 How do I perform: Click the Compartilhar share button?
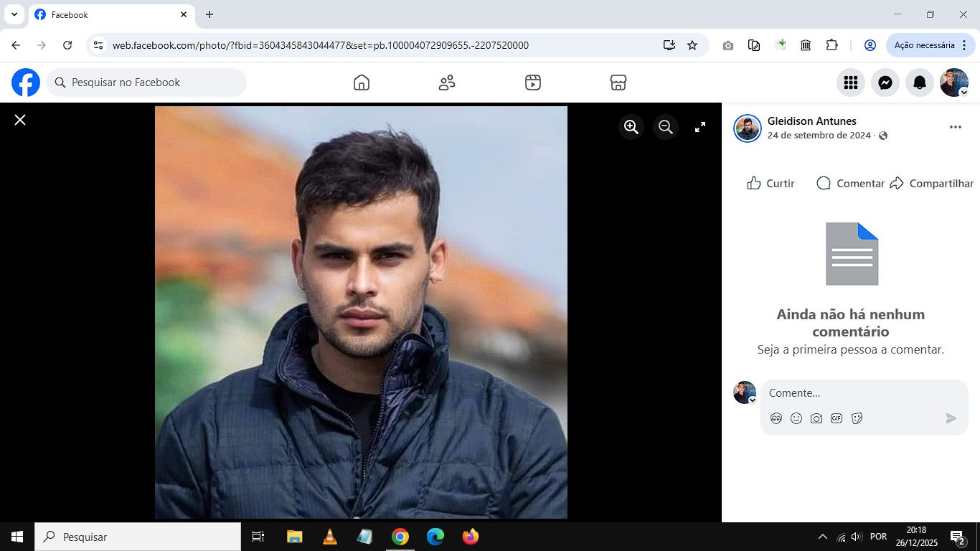coord(932,184)
